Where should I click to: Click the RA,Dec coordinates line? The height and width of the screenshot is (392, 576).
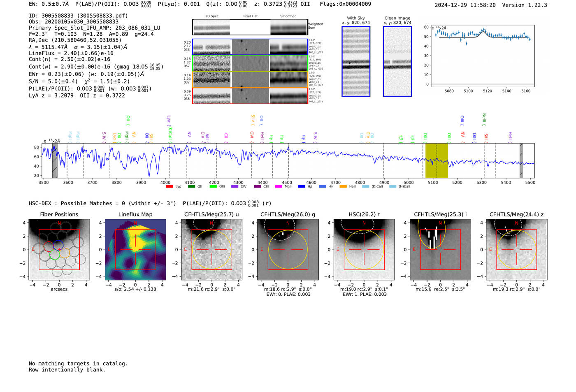(x=75, y=40)
